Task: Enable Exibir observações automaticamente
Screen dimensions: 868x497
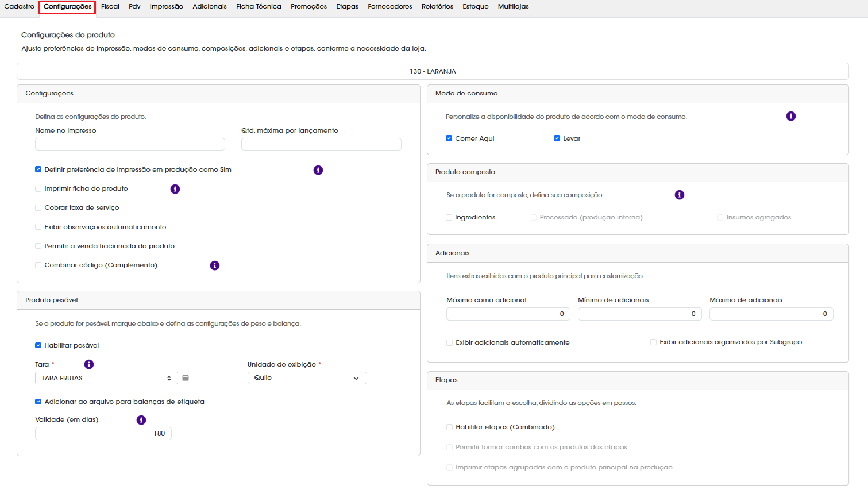Action: 38,227
